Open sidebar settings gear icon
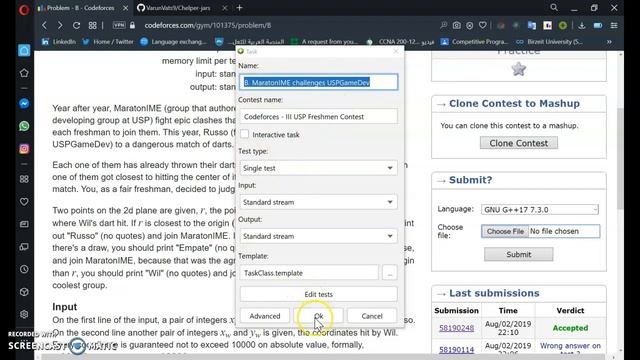This screenshot has width=640, height=360. coord(24,314)
